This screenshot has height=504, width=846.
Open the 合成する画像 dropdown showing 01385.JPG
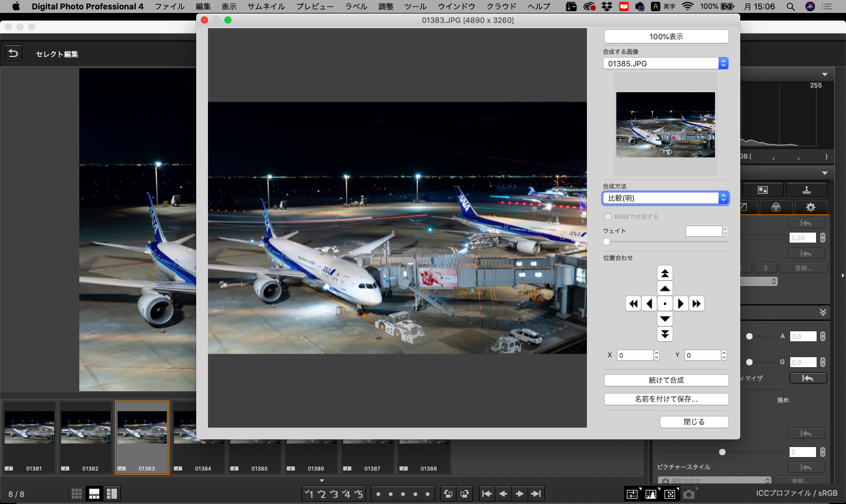tap(665, 63)
